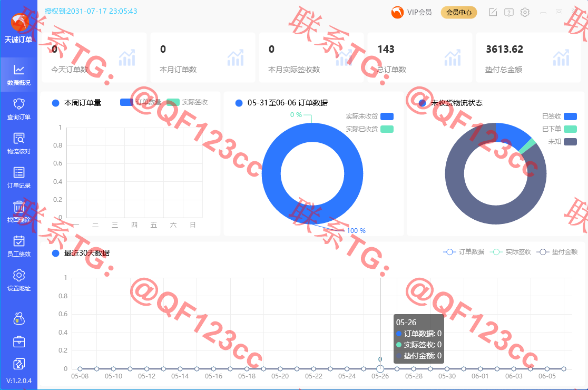Image resolution: width=588 pixels, height=390 pixels.
Task: Toggle 实际签收 legend in 30-day chart
Action: (511, 251)
